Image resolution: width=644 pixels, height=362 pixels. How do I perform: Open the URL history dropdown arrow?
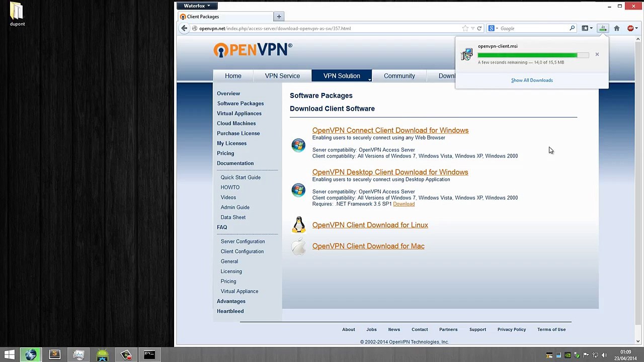click(x=472, y=28)
